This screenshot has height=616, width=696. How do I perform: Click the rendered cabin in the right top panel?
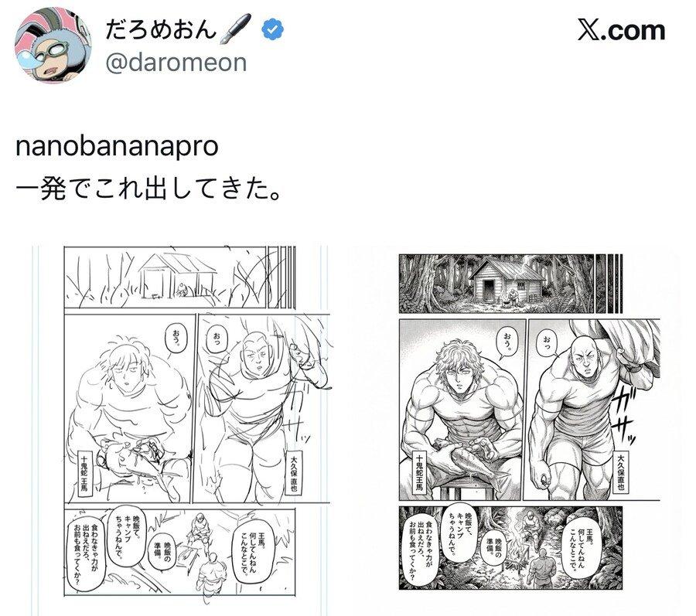(507, 281)
